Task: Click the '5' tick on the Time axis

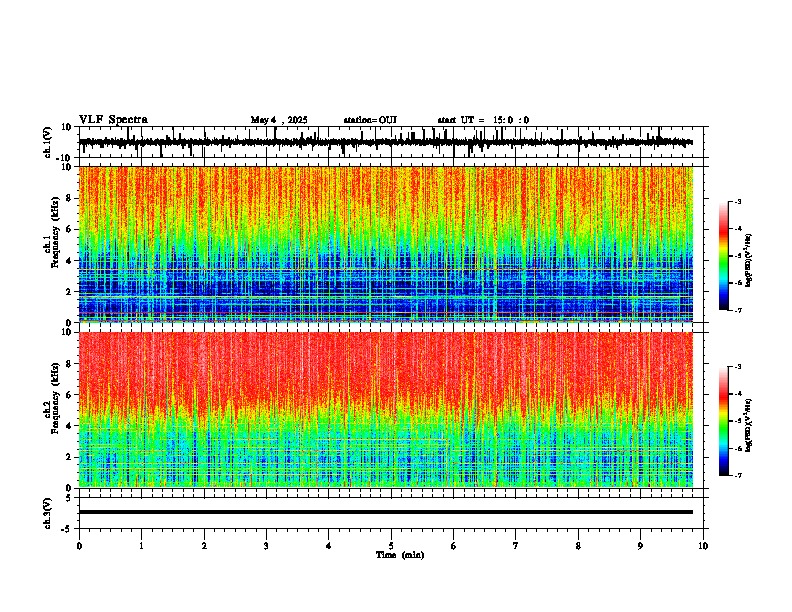Action: pyautogui.click(x=391, y=546)
